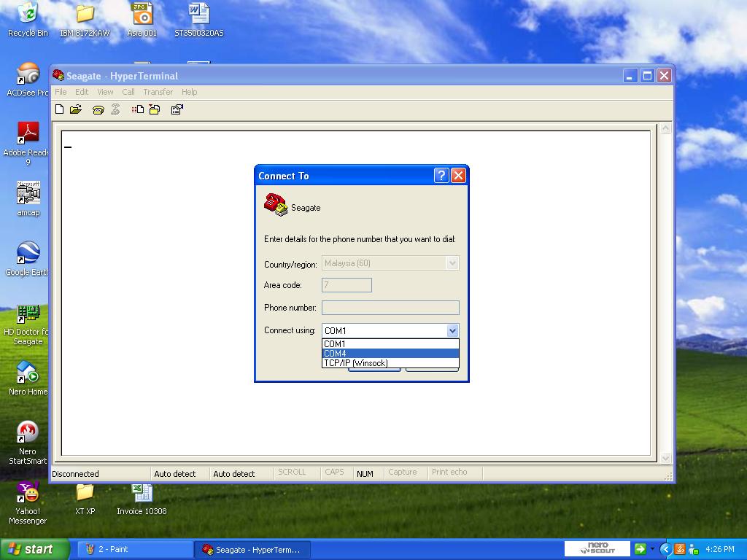Open the Transfer menu

click(x=158, y=92)
